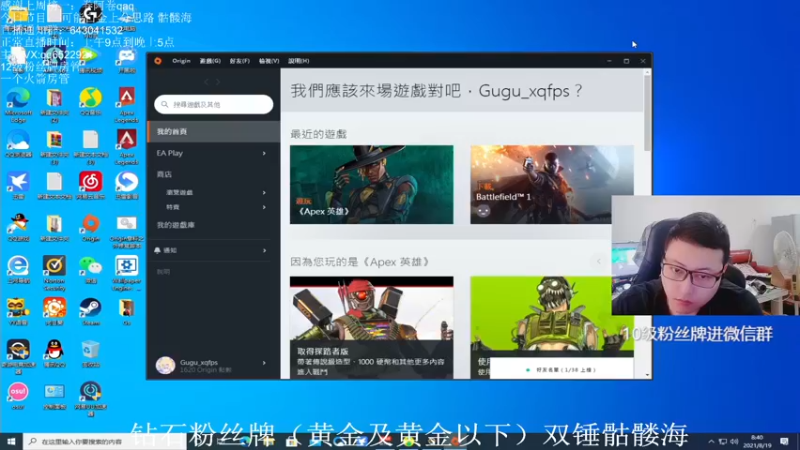
Task: Click the Gugu_xqfps avatar picture
Action: click(165, 365)
